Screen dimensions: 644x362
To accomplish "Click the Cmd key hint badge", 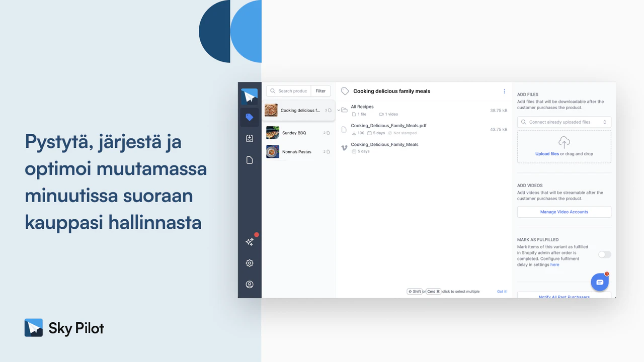I will click(x=433, y=292).
